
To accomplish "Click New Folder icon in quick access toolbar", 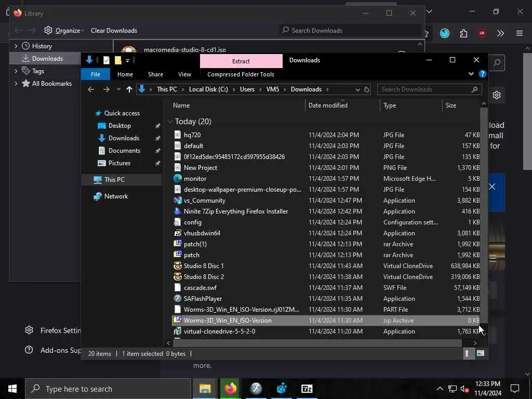I will click(x=118, y=60).
